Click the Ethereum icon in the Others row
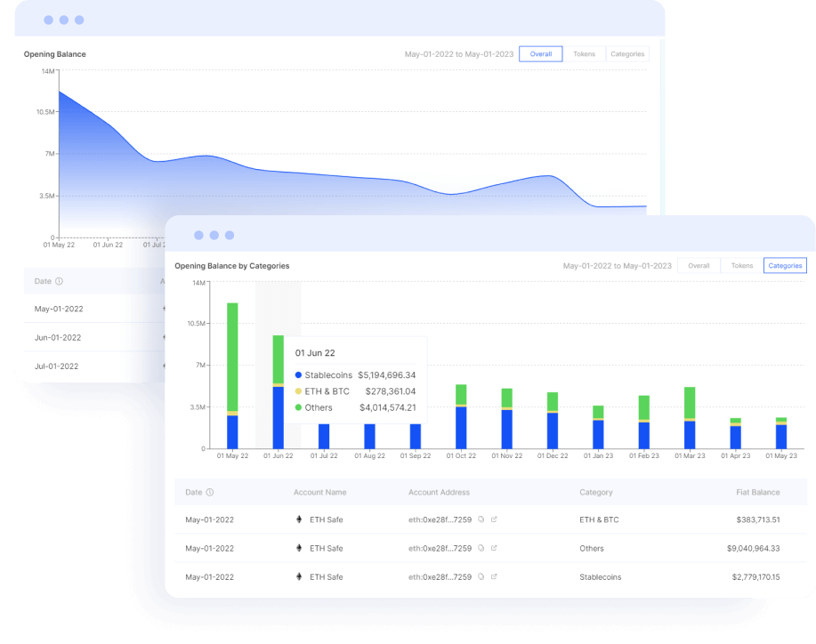This screenshot has height=644, width=816. [x=298, y=549]
